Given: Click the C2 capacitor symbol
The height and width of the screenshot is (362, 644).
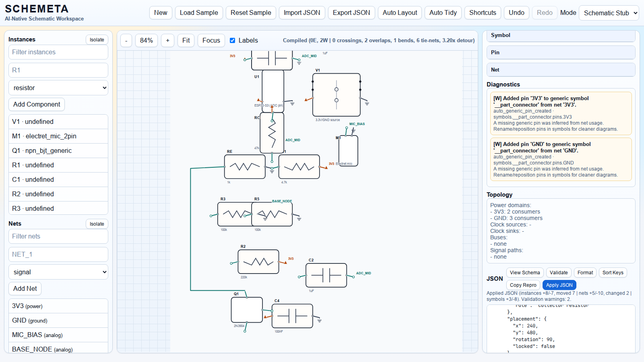Looking at the screenshot, I should point(326,276).
